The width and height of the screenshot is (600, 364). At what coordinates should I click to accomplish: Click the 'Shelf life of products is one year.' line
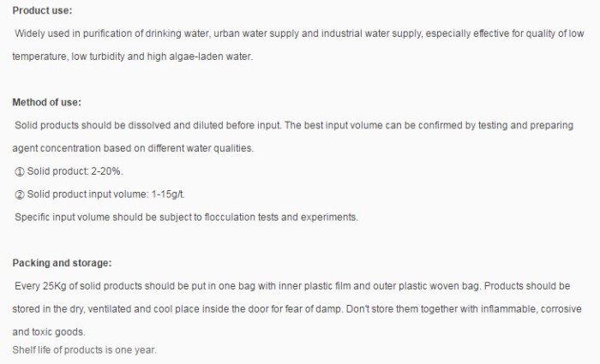click(85, 349)
